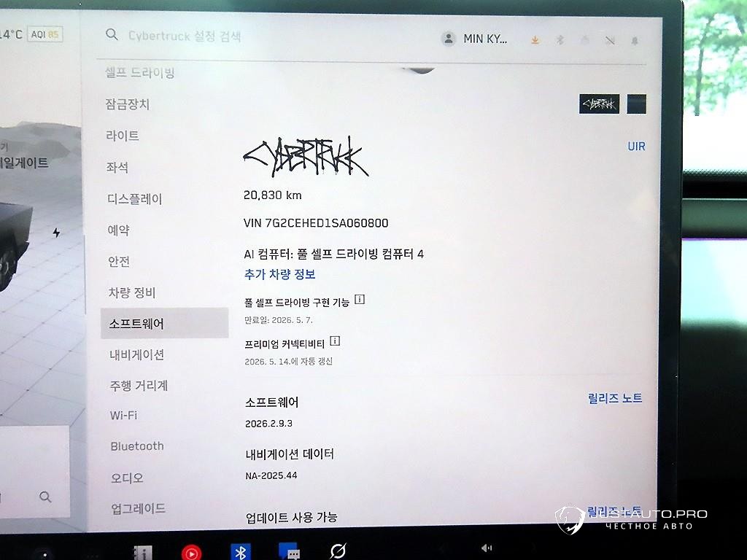Tap the AI 컴퓨터 풀 셀프 드라이빙 컴퓨터 4 line
This screenshot has width=747, height=560.
(333, 254)
